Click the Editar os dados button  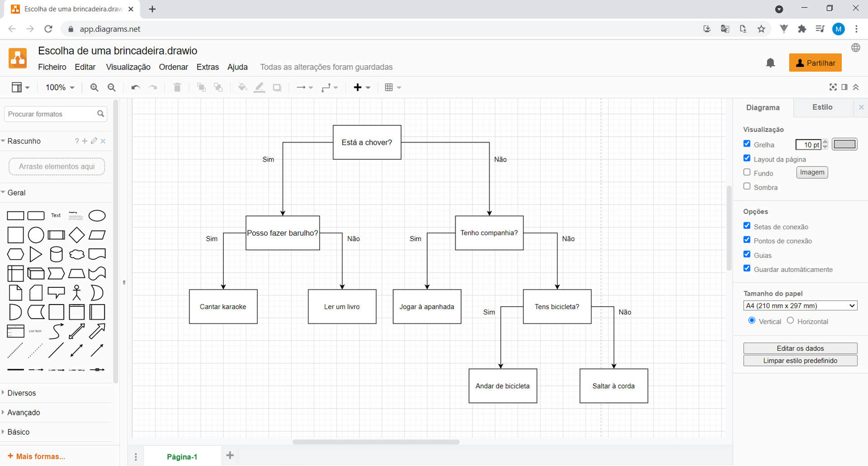coord(800,348)
